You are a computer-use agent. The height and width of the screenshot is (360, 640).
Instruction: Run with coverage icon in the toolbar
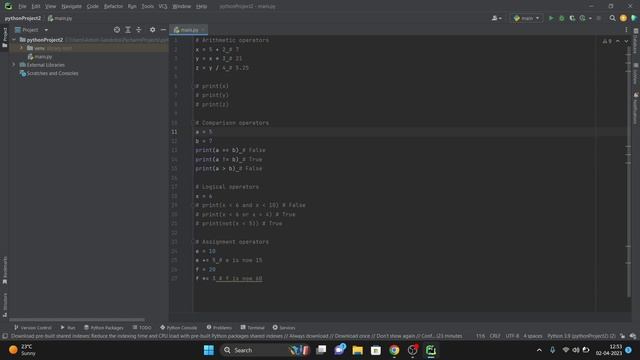pyautogui.click(x=572, y=18)
